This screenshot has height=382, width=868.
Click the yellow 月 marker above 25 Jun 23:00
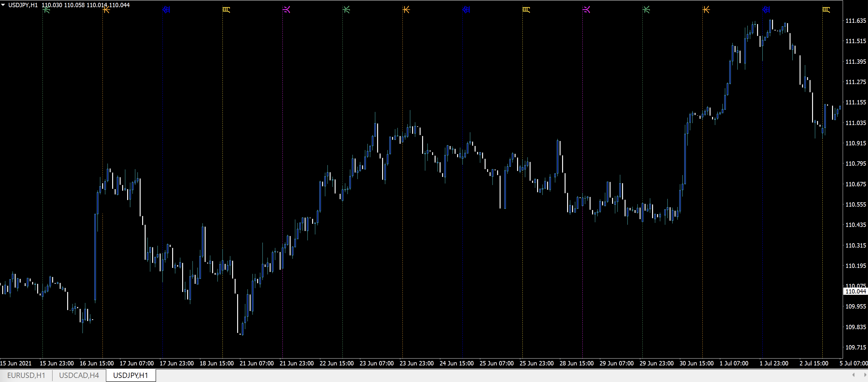pos(526,9)
